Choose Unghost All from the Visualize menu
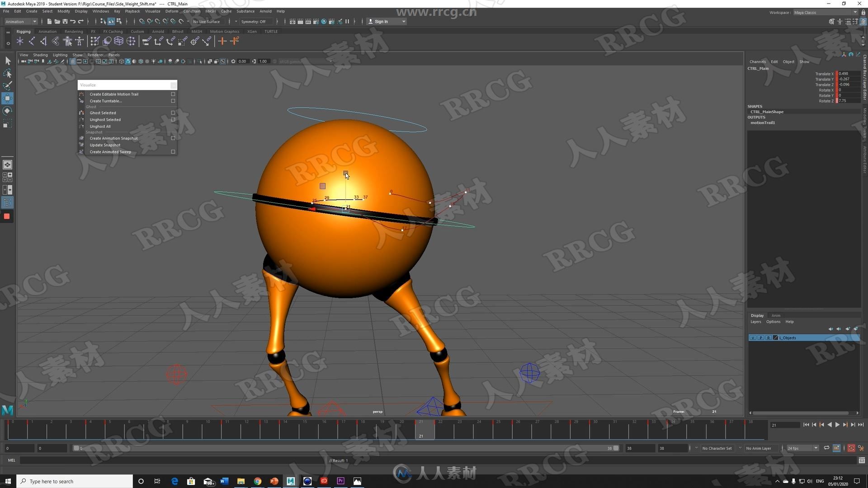This screenshot has height=488, width=868. 100,127
